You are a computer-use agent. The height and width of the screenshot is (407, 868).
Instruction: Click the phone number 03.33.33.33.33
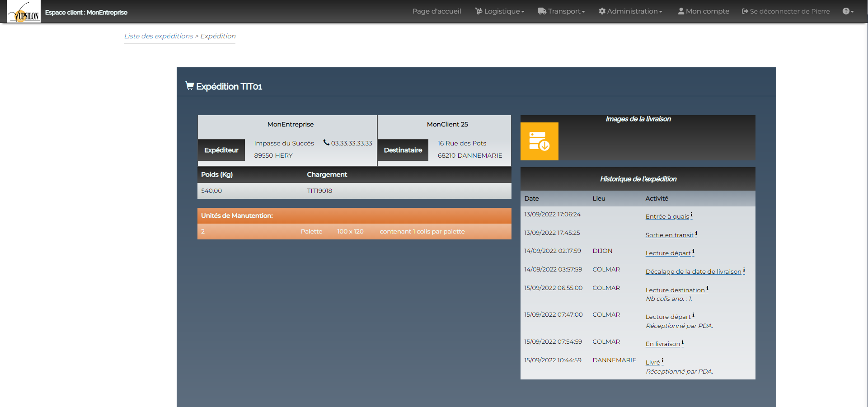[x=352, y=143]
